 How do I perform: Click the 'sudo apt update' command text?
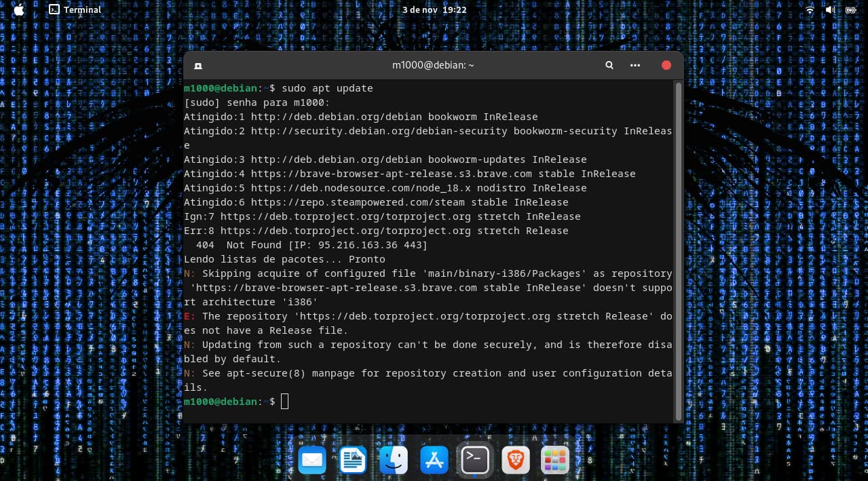click(327, 88)
